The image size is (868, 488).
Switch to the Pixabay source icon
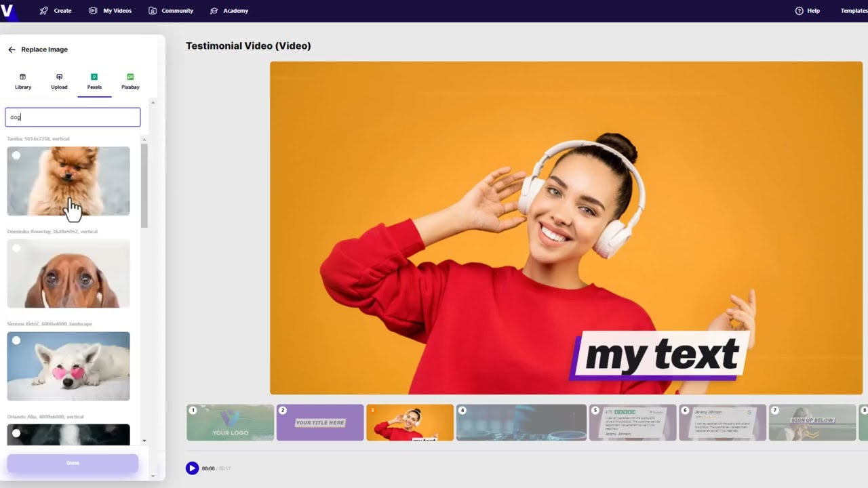pos(130,77)
